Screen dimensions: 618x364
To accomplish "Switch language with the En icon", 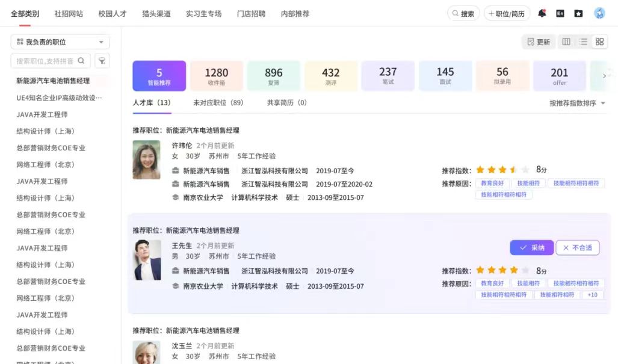I will pyautogui.click(x=560, y=13).
